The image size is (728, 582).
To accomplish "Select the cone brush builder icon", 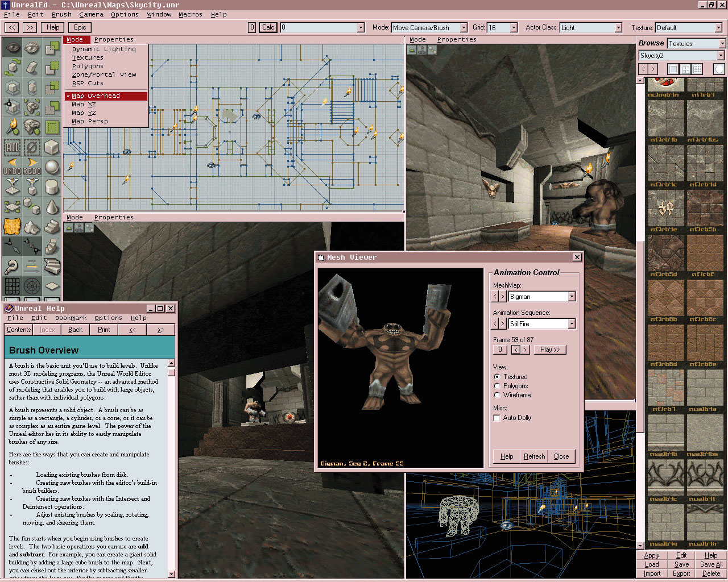I will tap(52, 206).
